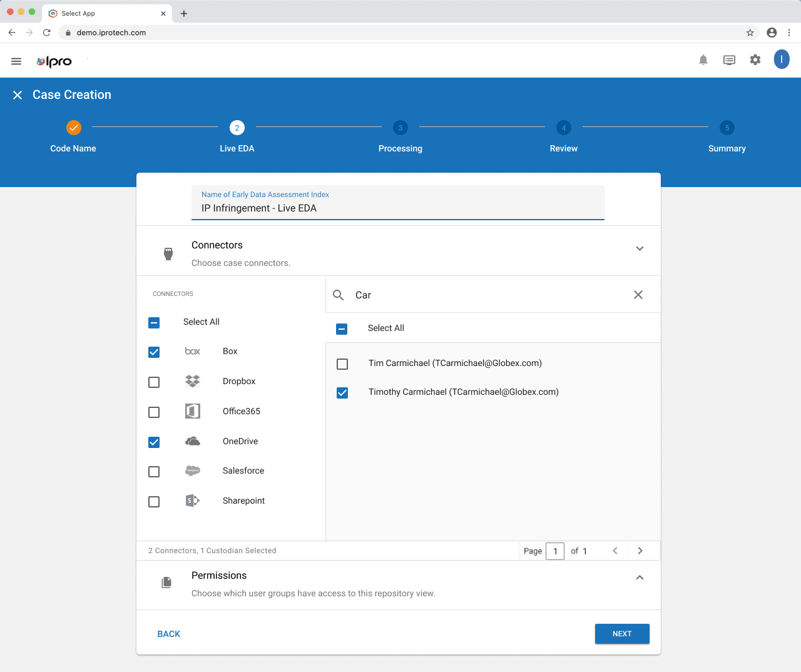The image size is (801, 672).
Task: Click the Ipro logo
Action: 54,61
